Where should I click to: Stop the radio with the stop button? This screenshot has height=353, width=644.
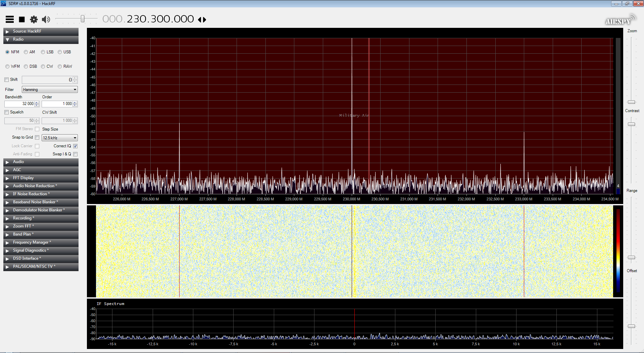[22, 19]
